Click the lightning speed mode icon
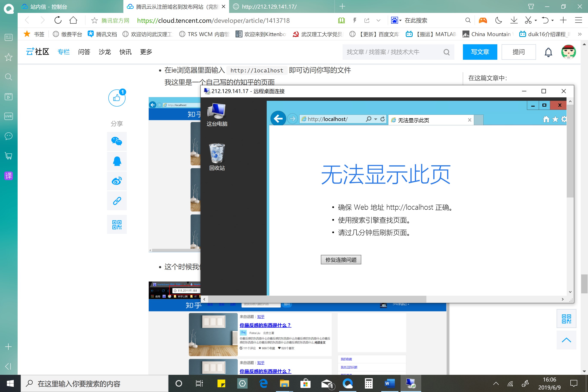Viewport: 588px width, 392px height. (355, 20)
